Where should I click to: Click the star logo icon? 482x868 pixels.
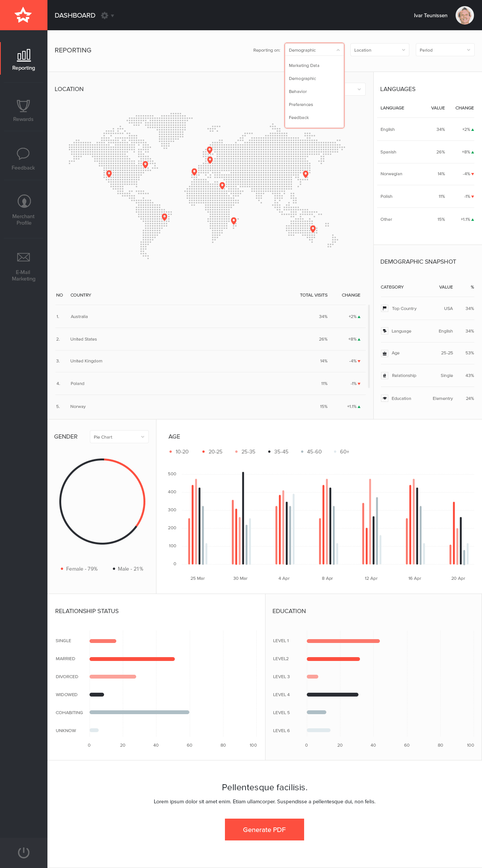(23, 15)
